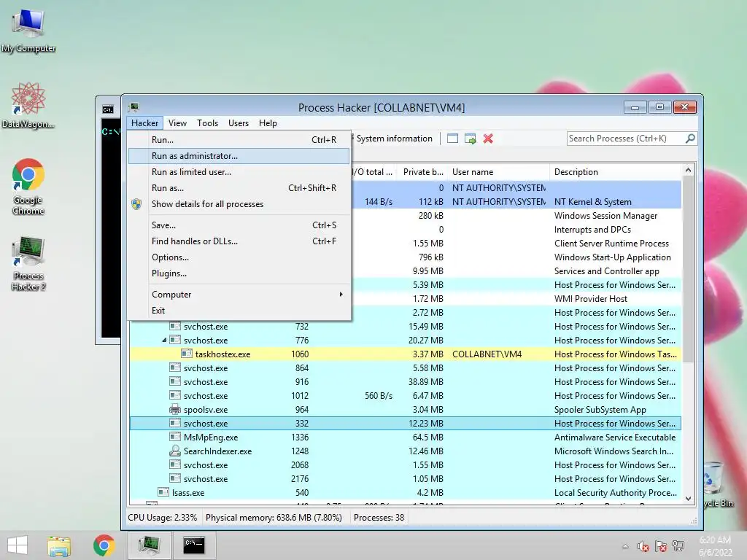Open the Help menu
Viewport: 747px width, 560px height.
pos(268,122)
